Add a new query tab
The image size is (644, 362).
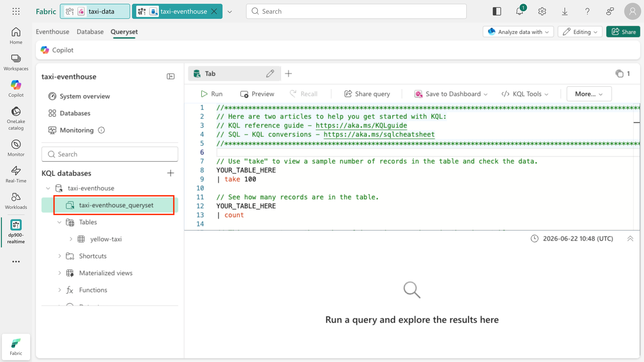point(288,74)
